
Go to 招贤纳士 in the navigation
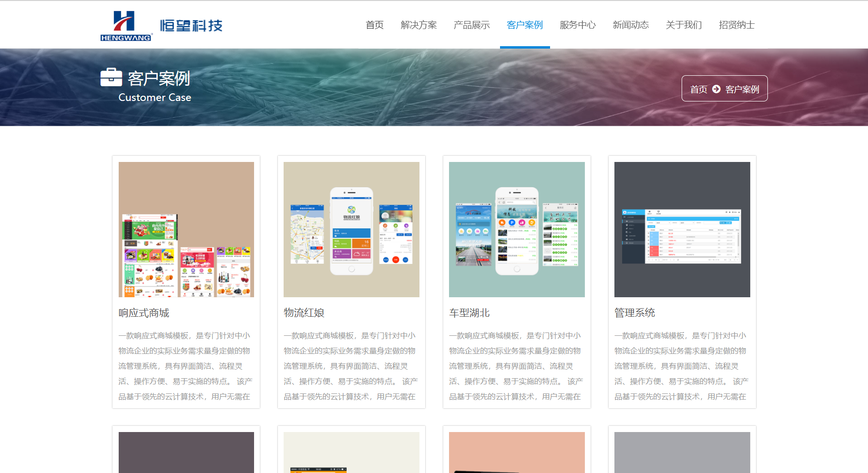click(x=736, y=25)
